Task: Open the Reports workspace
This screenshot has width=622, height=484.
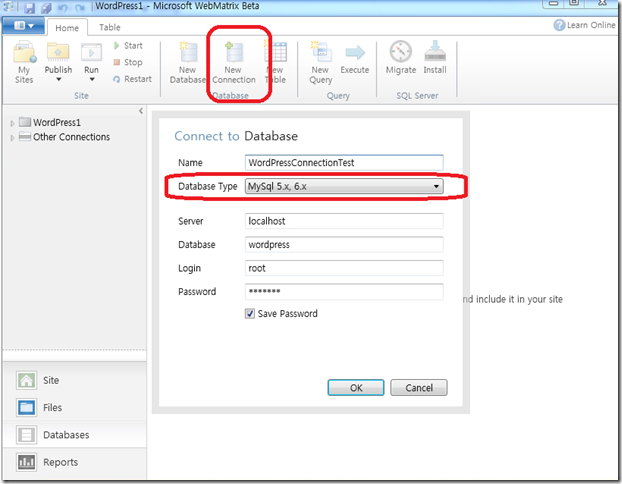Action: tap(75, 462)
